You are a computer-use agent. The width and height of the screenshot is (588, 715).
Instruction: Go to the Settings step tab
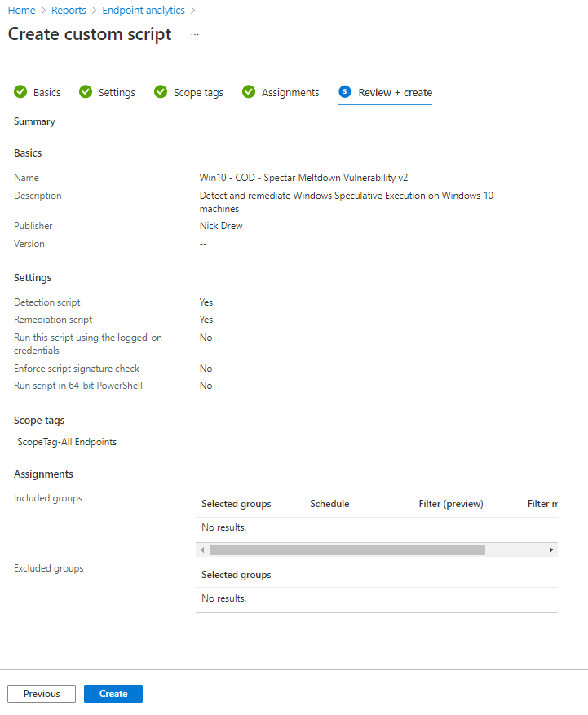pos(117,93)
